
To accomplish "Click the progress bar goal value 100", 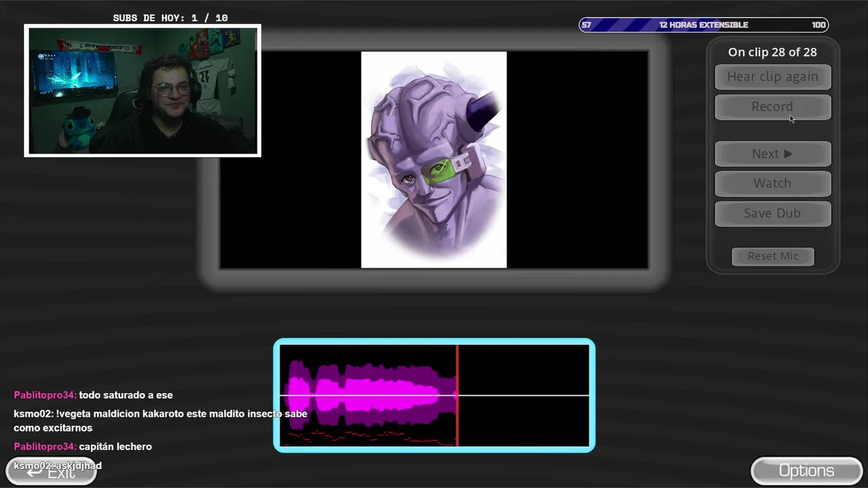I will pyautogui.click(x=818, y=25).
